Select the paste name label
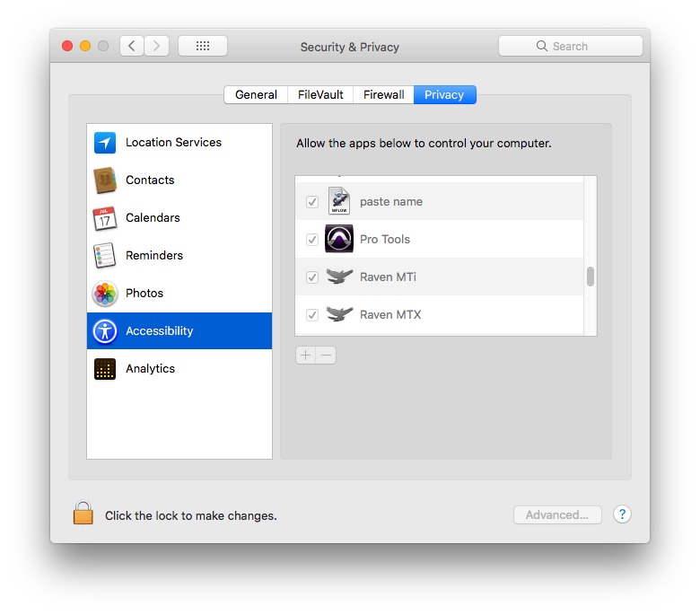This screenshot has height=615, width=700. (x=391, y=202)
